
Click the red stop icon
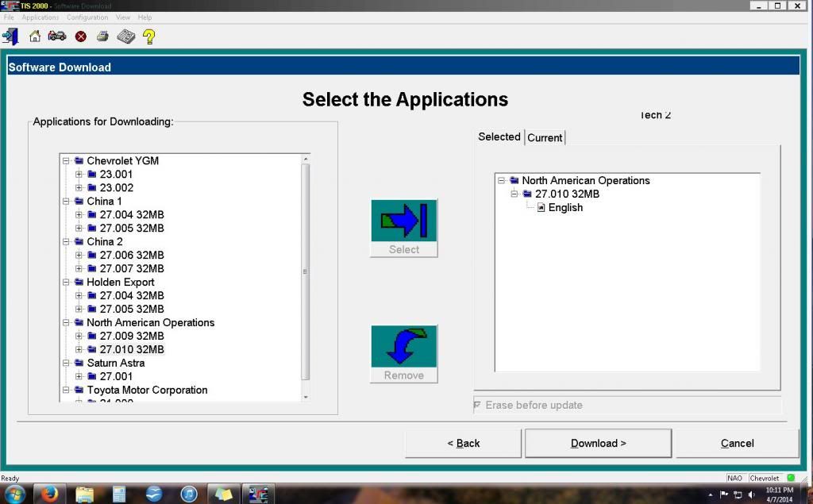click(x=81, y=36)
